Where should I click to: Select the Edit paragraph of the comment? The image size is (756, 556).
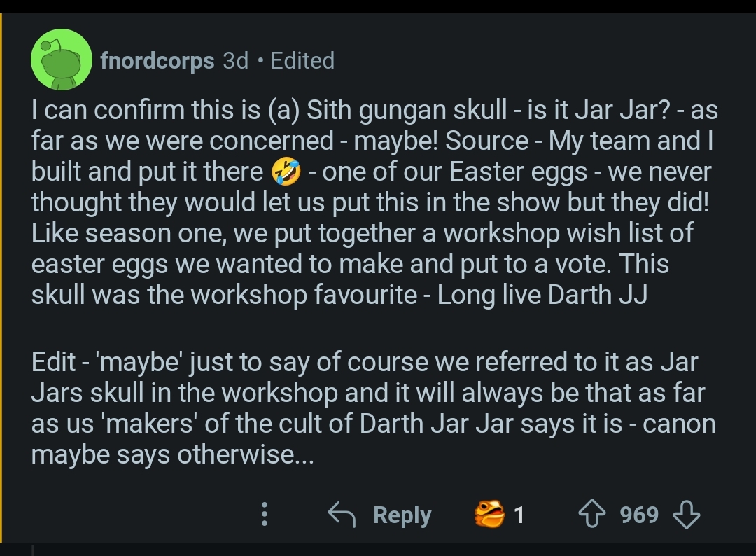tap(374, 408)
